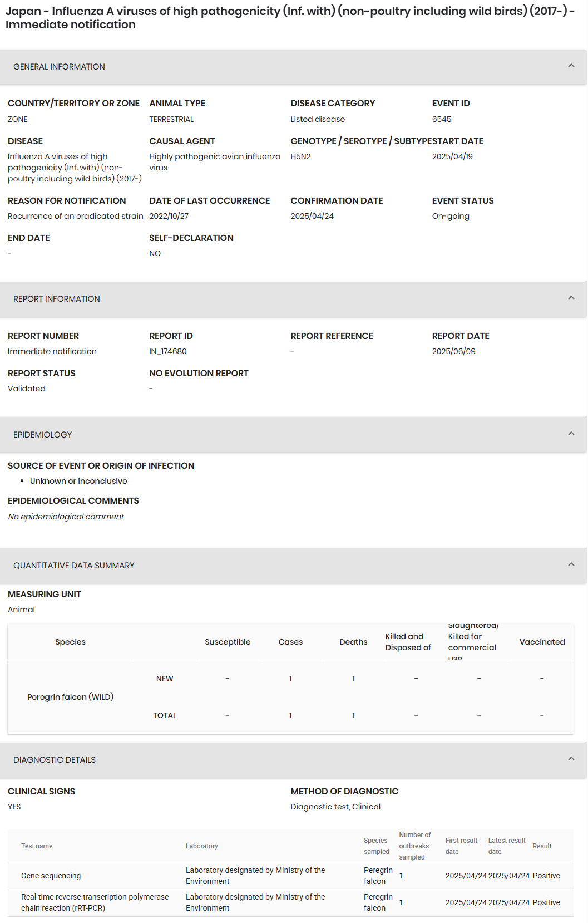Select the Susceptible column header

(x=228, y=642)
